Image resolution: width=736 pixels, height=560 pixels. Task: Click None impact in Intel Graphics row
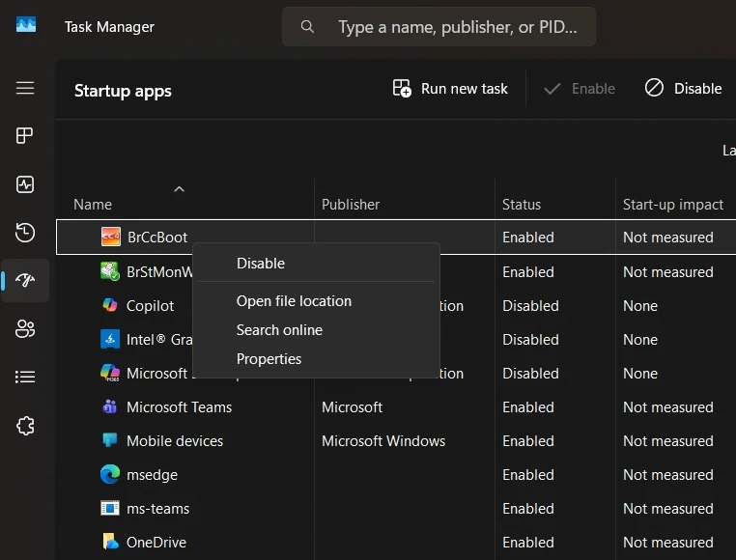coord(640,340)
